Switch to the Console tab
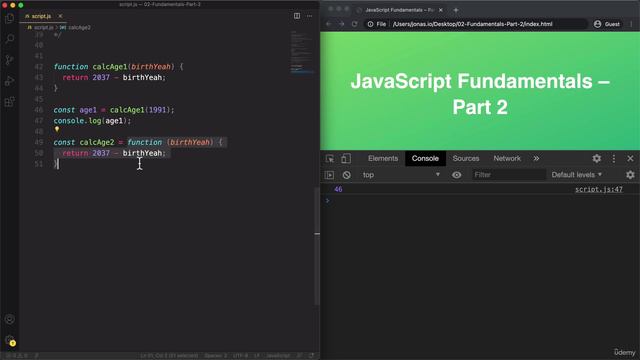The height and width of the screenshot is (360, 640). coord(425,158)
